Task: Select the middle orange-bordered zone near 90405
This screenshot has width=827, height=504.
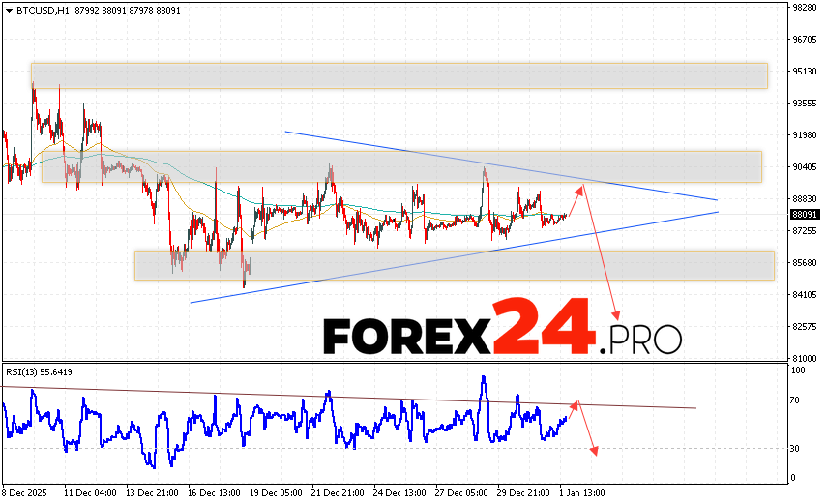Action: click(397, 166)
